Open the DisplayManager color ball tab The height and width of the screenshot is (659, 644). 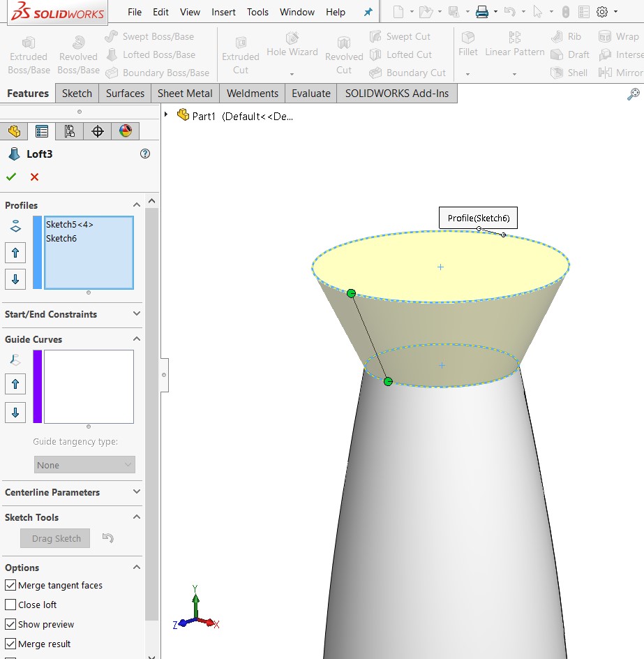click(x=125, y=131)
